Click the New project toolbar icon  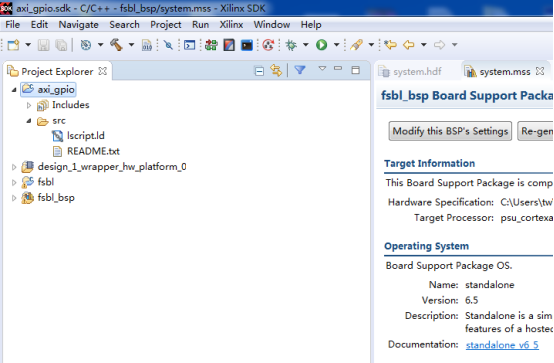pos(13,45)
